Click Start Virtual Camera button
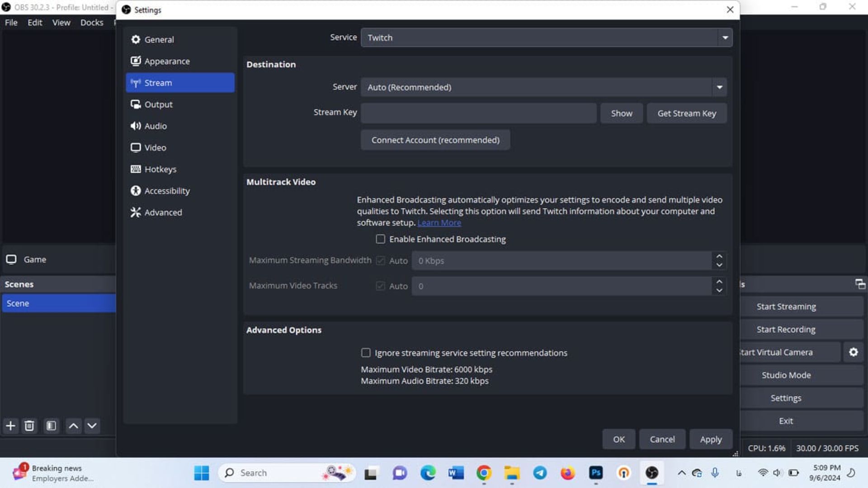868x488 pixels. pyautogui.click(x=790, y=352)
